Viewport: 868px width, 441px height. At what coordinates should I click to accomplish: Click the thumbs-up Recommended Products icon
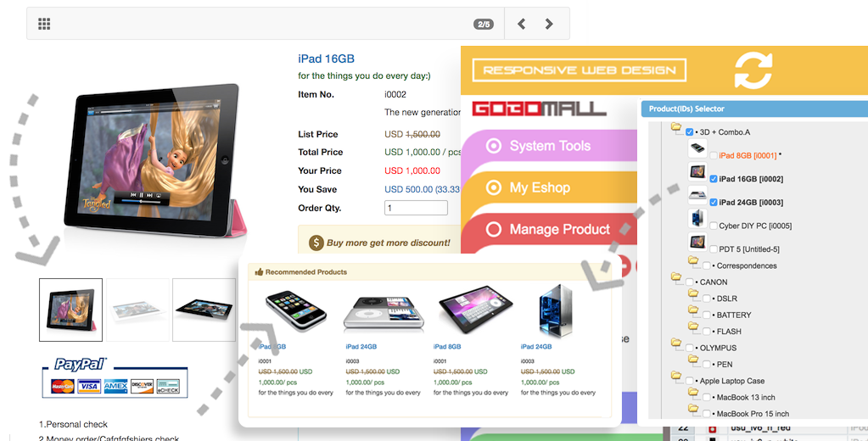pos(259,271)
